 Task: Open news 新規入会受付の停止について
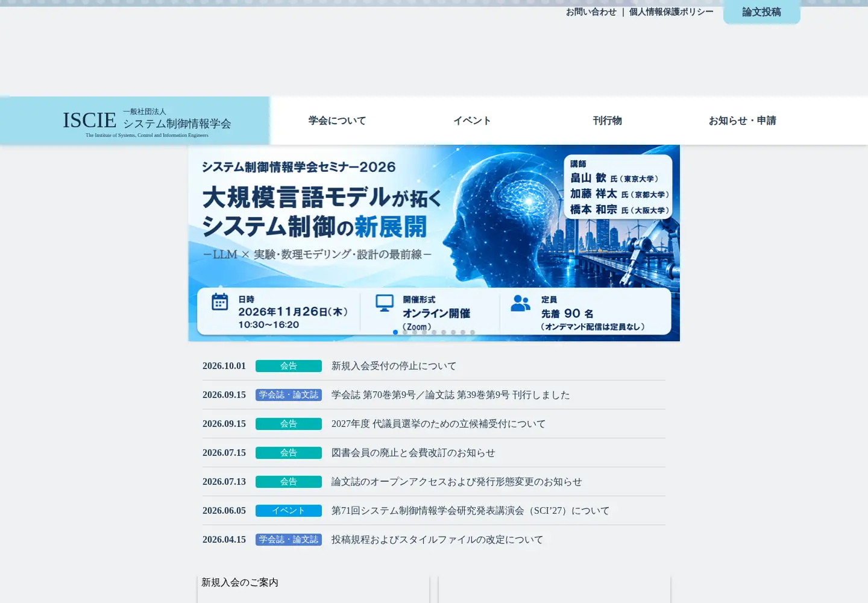394,366
